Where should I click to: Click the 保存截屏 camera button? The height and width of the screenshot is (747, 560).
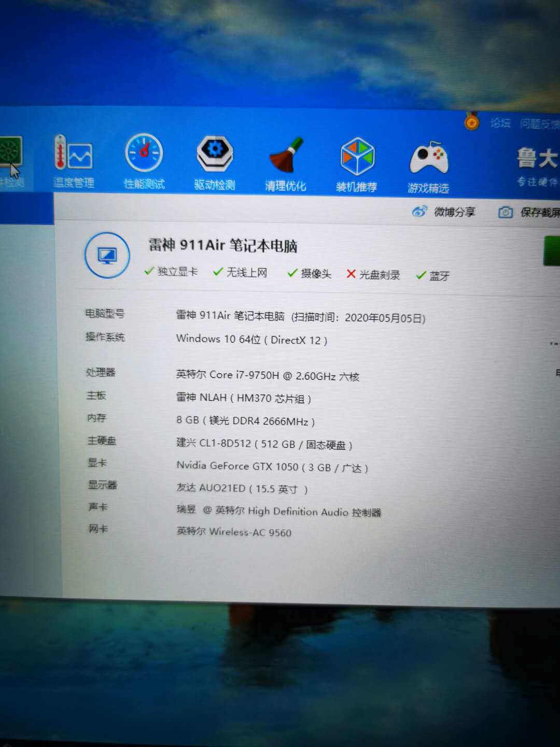coord(529,212)
